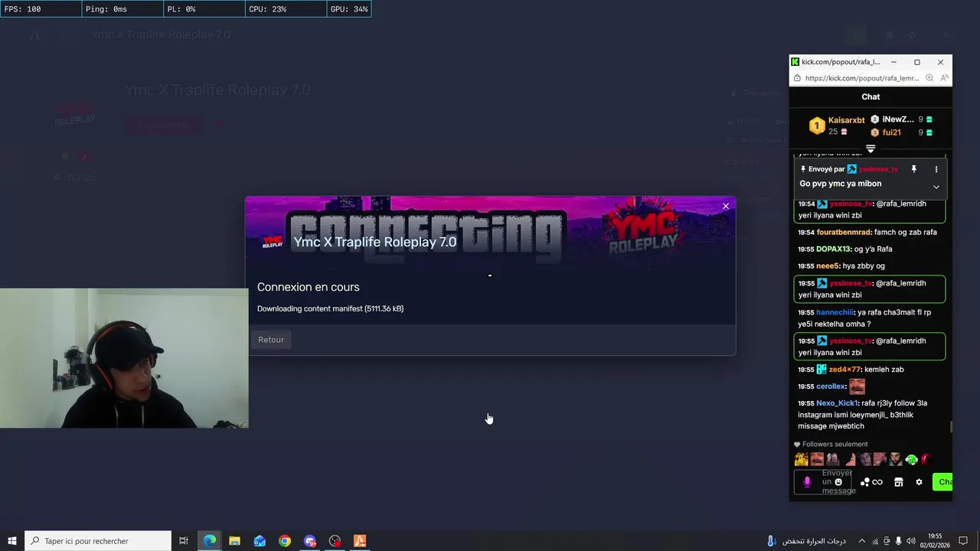Click the bearded man emote in quick row
Viewport: 980px width, 551px height.
[896, 459]
